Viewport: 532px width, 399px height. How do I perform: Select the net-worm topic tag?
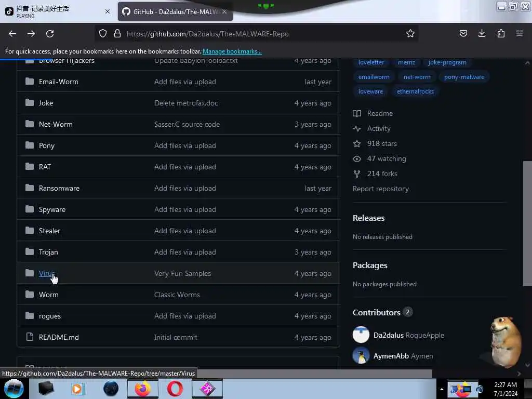click(x=417, y=77)
